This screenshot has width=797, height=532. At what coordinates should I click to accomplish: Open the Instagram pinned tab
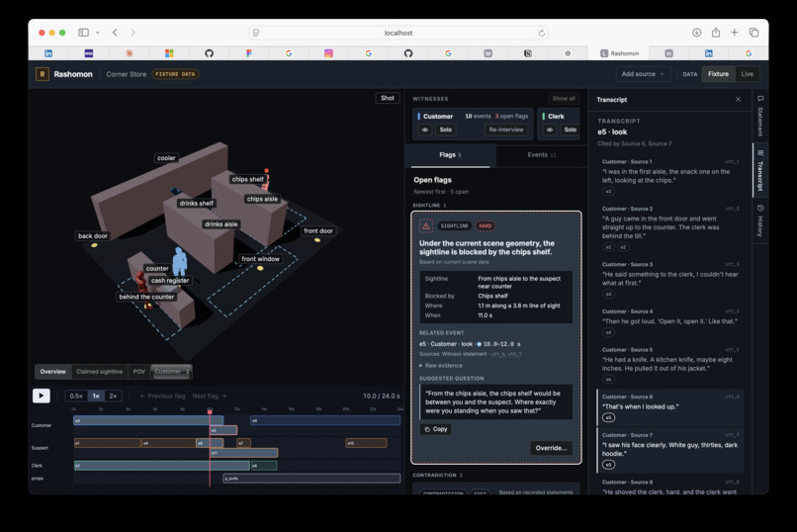329,53
